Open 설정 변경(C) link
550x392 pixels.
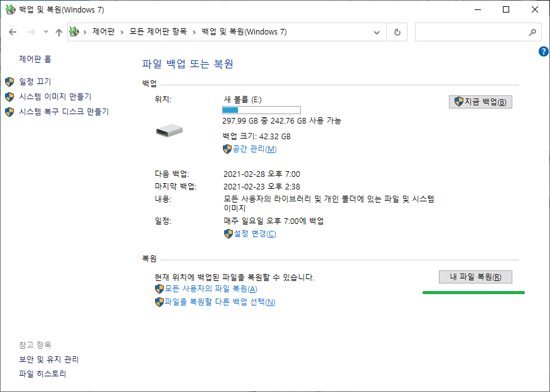pyautogui.click(x=255, y=234)
